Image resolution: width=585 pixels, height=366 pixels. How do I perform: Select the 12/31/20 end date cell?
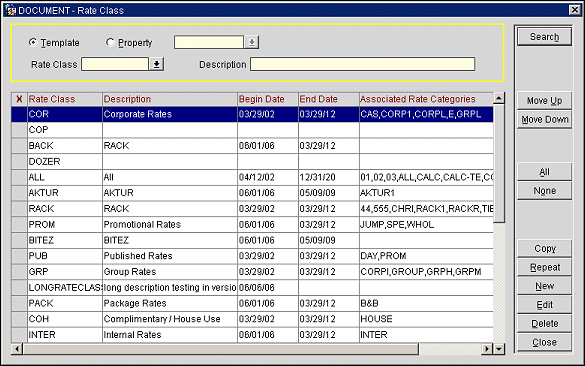pyautogui.click(x=329, y=177)
